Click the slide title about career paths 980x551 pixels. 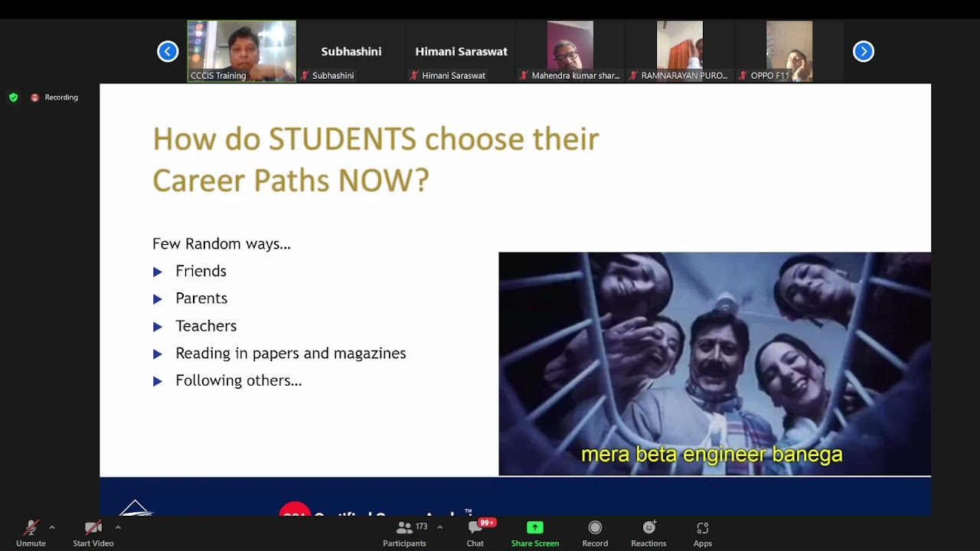(x=376, y=160)
